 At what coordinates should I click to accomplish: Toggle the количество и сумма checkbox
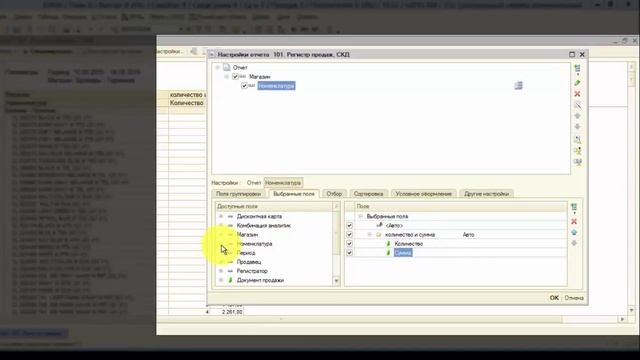coord(349,235)
